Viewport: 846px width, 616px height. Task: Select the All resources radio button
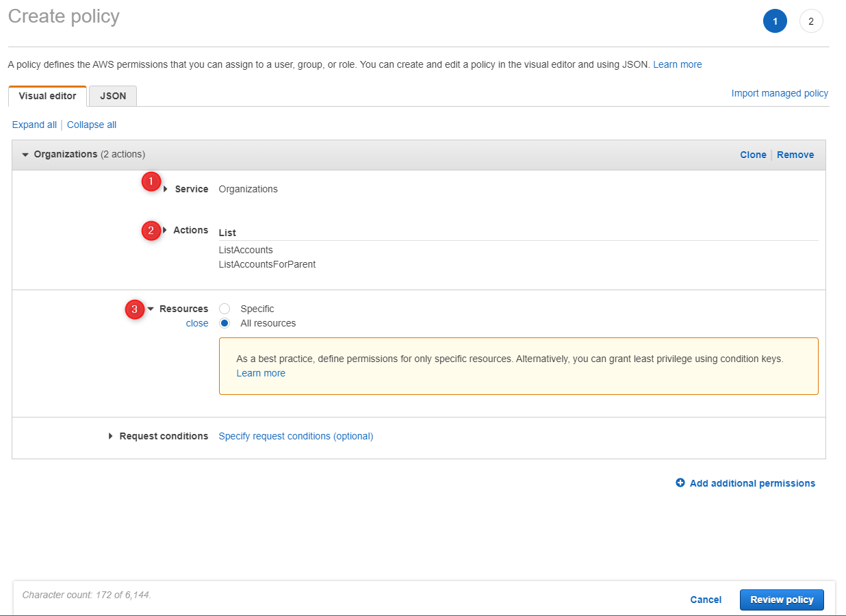(225, 323)
